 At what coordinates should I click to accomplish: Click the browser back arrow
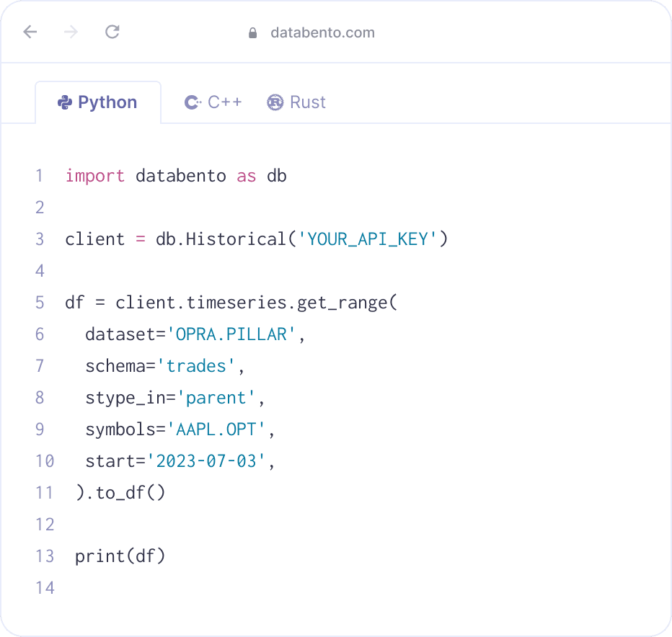[x=30, y=32]
